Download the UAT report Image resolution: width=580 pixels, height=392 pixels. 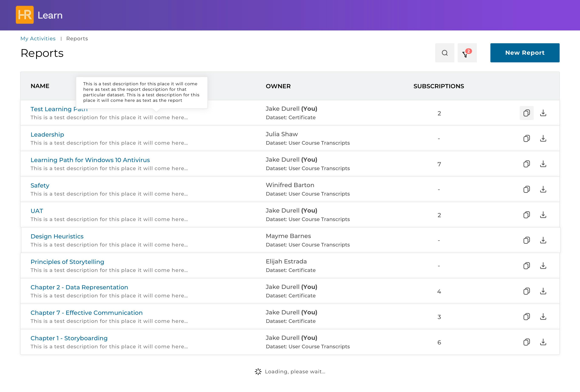pyautogui.click(x=543, y=215)
